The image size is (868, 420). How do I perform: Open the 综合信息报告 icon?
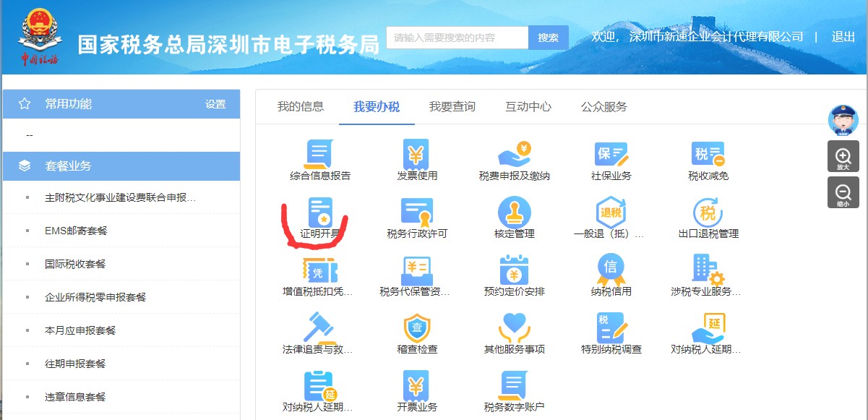[319, 154]
